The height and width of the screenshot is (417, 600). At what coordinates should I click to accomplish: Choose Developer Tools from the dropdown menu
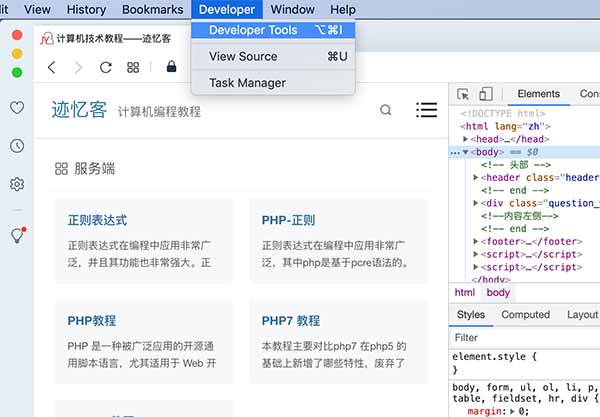(273, 30)
